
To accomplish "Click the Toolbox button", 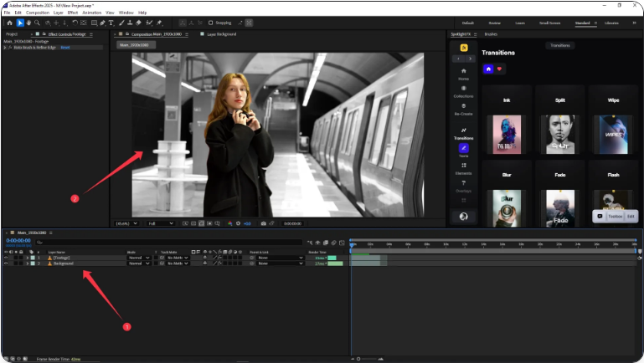I will coord(615,216).
